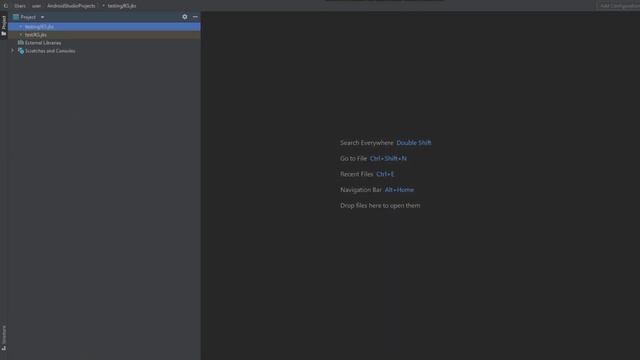640x360 pixels.
Task: Click the Drop files here to open them text
Action: (x=380, y=206)
